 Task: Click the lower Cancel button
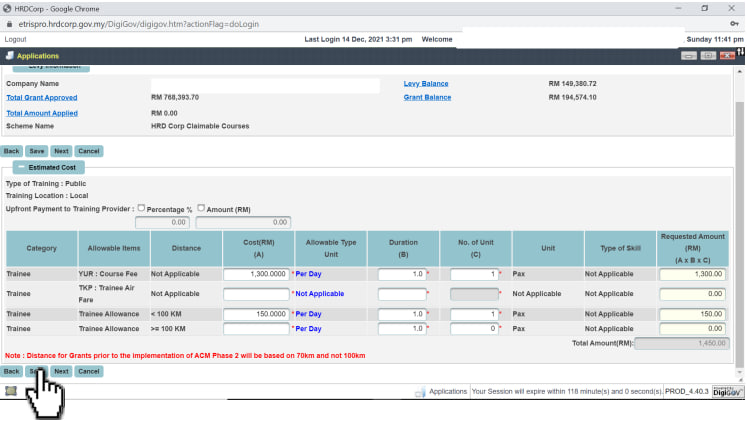coord(89,371)
